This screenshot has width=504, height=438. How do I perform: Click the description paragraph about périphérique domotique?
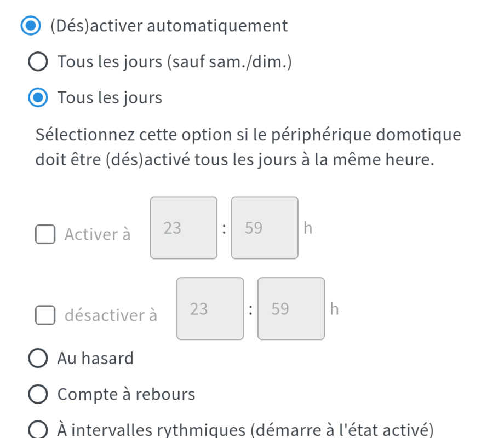248,147
